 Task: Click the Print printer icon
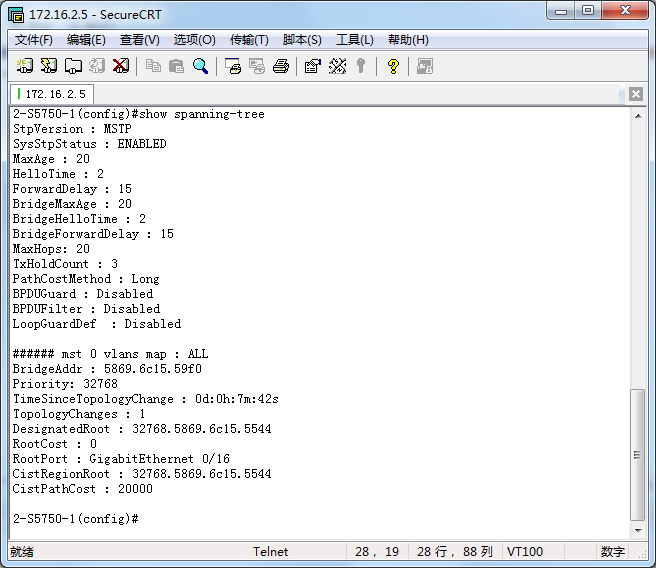tap(281, 66)
